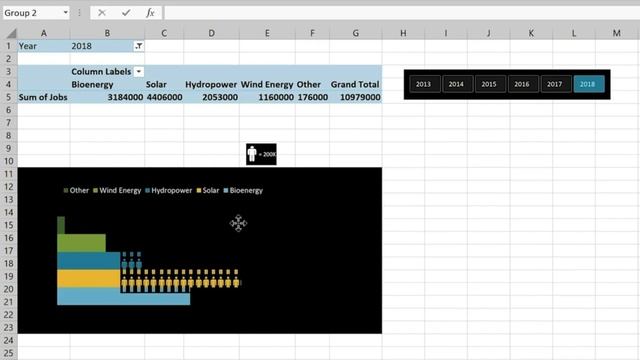Click the 'Wind Energy' column label cell

(x=267, y=84)
